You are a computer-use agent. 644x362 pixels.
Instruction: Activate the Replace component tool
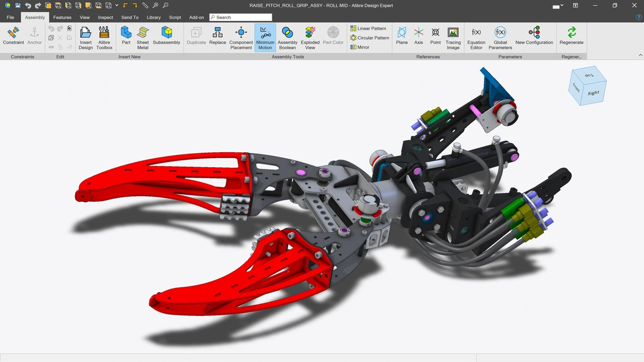217,36
